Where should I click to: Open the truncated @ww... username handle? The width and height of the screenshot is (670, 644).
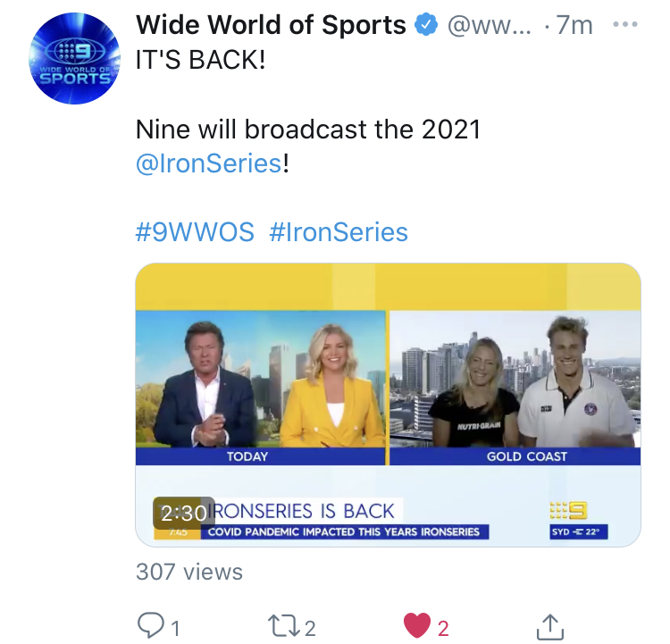[x=490, y=26]
